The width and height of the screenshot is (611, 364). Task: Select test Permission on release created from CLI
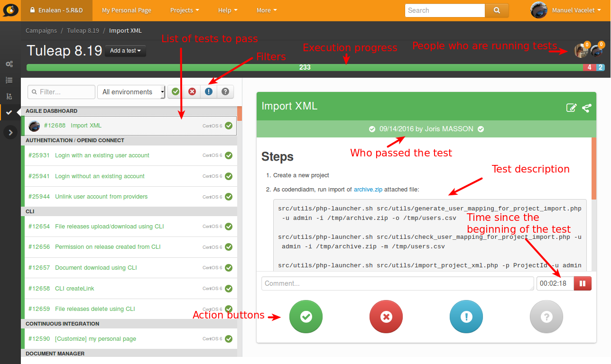click(130, 247)
